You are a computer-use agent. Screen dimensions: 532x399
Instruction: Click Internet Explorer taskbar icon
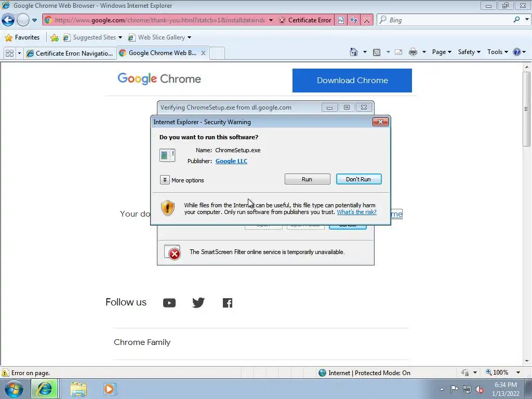[x=45, y=389]
